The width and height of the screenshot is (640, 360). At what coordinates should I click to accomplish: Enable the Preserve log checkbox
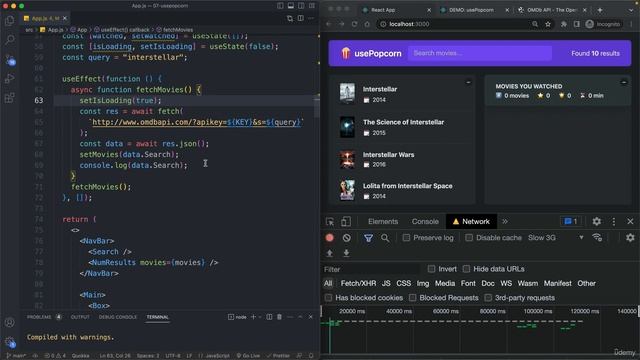click(406, 238)
